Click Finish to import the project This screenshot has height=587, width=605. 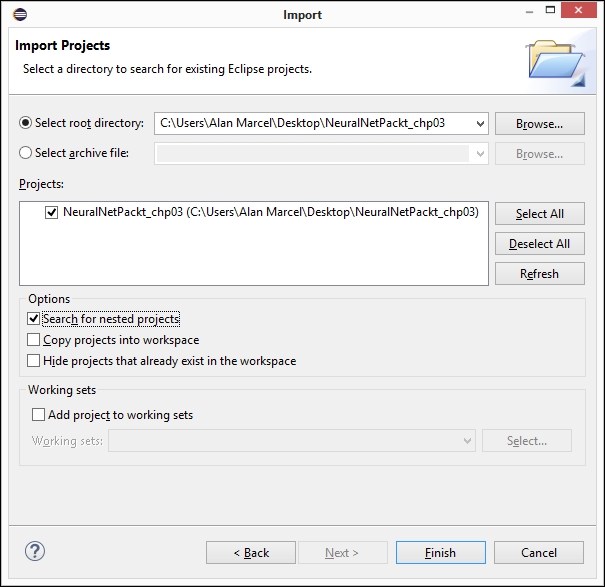tap(440, 553)
